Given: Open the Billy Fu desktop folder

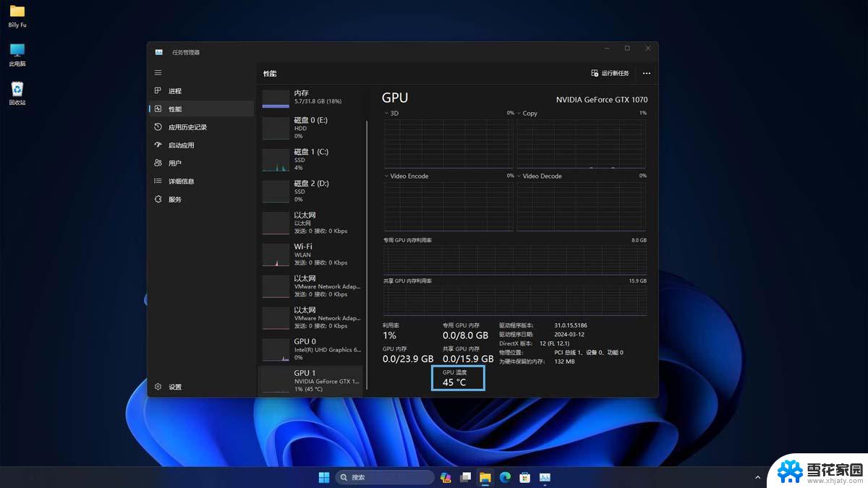Looking at the screenshot, I should coord(17,16).
